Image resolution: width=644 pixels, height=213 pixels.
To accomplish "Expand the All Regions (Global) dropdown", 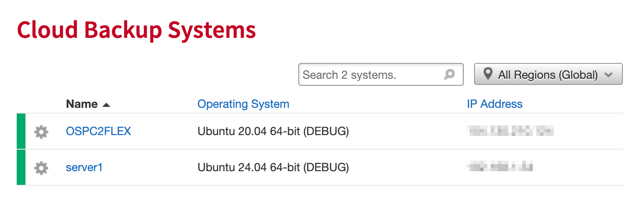I will (x=548, y=74).
